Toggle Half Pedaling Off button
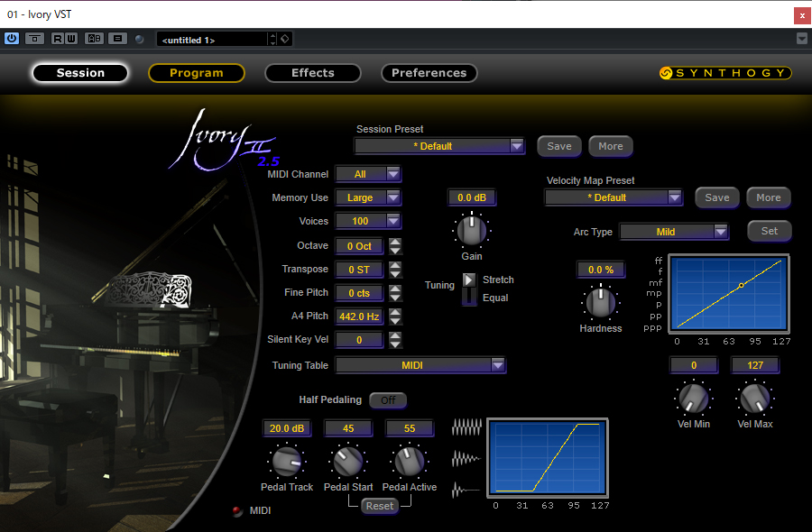 (388, 400)
